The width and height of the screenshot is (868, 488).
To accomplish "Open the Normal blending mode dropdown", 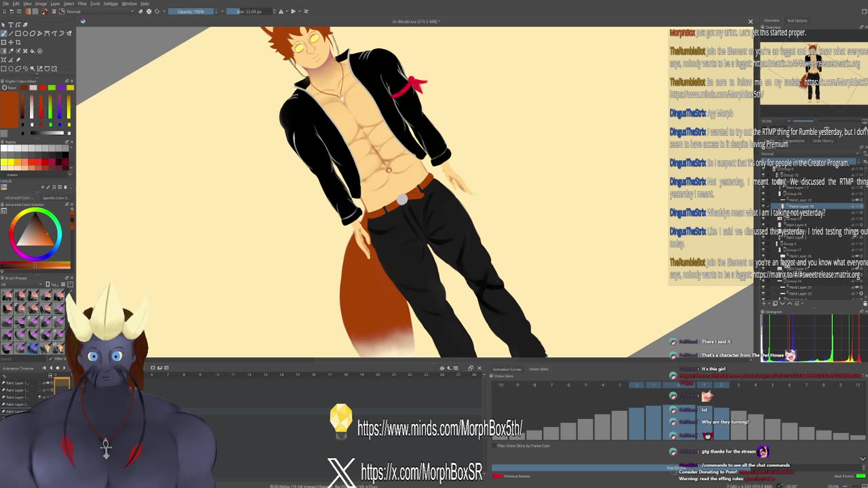I will (x=100, y=12).
